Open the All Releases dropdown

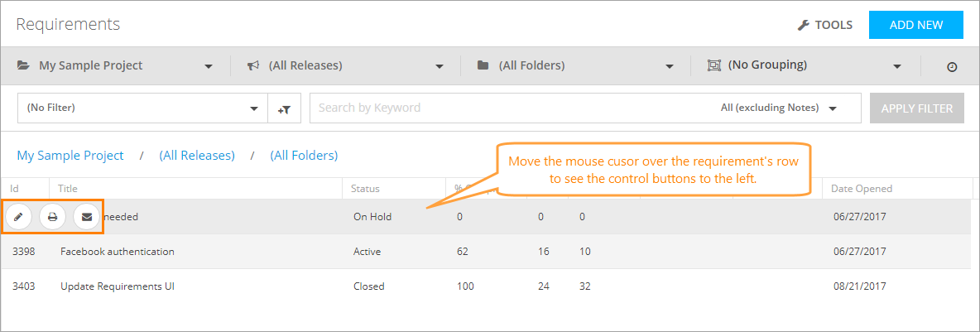(346, 65)
